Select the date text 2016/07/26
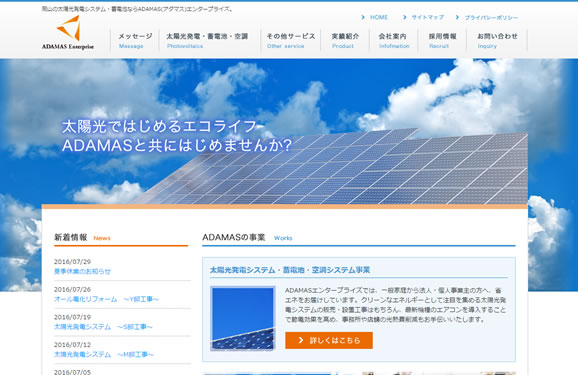The height and width of the screenshot is (375, 578). [72, 289]
